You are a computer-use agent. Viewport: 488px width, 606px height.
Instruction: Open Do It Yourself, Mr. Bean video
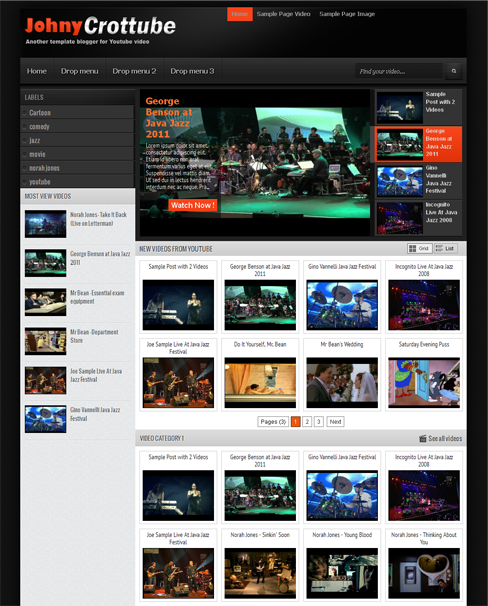click(x=260, y=374)
